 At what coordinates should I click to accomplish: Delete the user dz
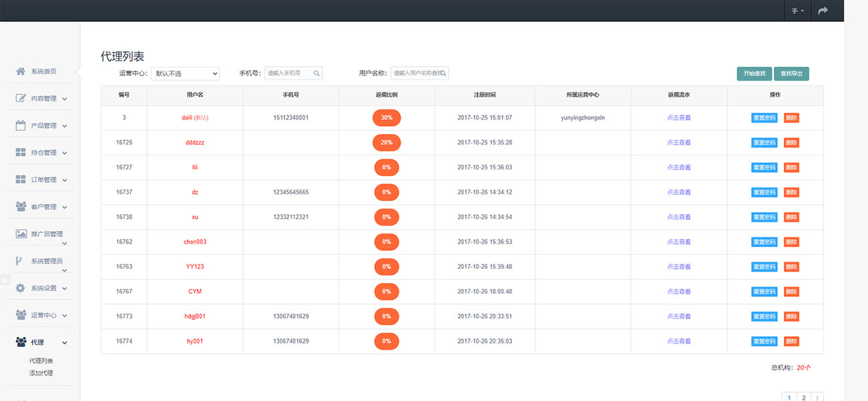[791, 192]
